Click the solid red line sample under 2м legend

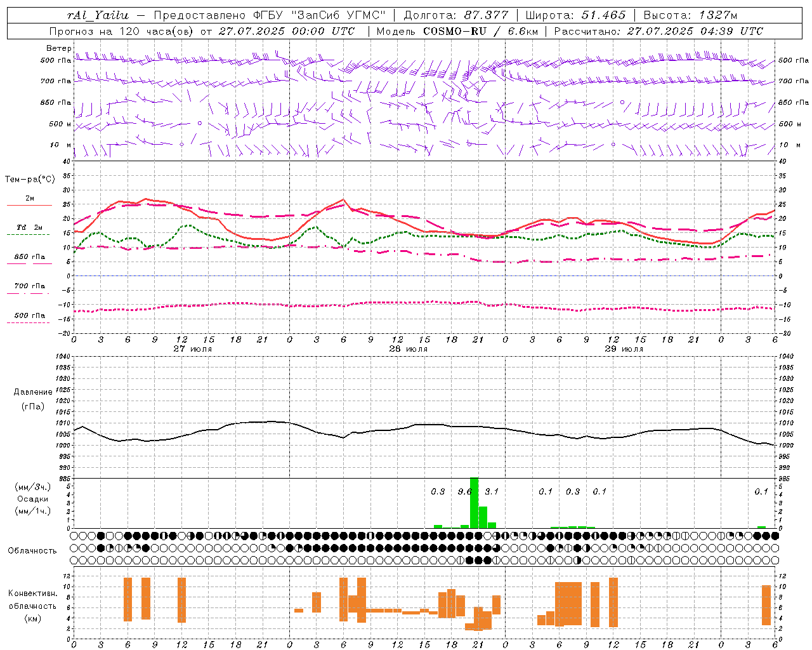pyautogui.click(x=29, y=206)
